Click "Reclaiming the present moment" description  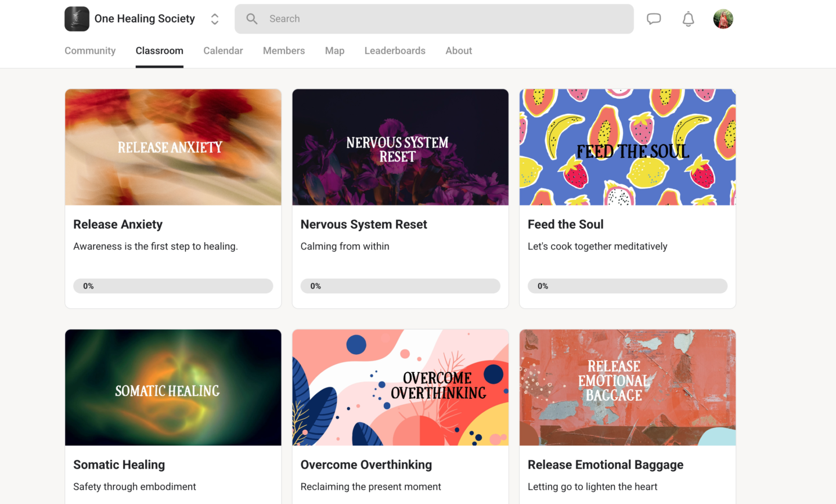(x=371, y=487)
